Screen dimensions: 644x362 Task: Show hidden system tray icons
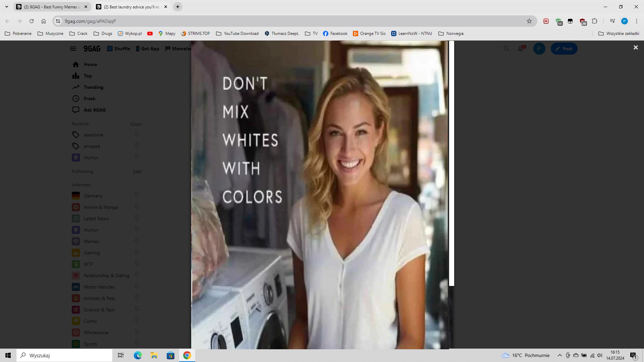tap(559, 355)
